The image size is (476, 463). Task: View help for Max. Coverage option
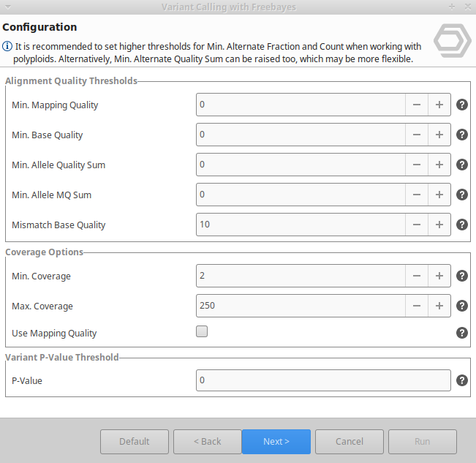point(461,306)
